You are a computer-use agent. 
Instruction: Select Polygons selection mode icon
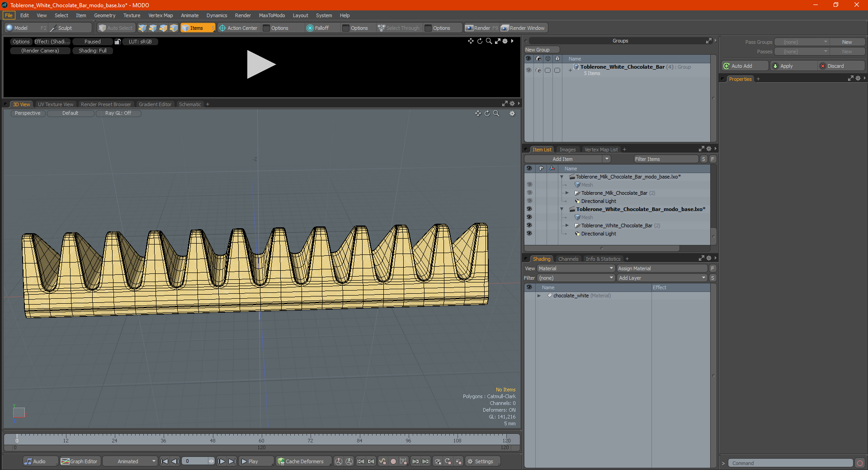tap(163, 28)
